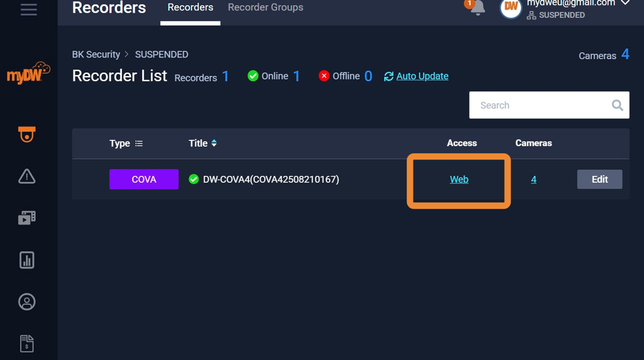Click the DW account avatar
Image resolution: width=644 pixels, height=360 pixels.
511,7
